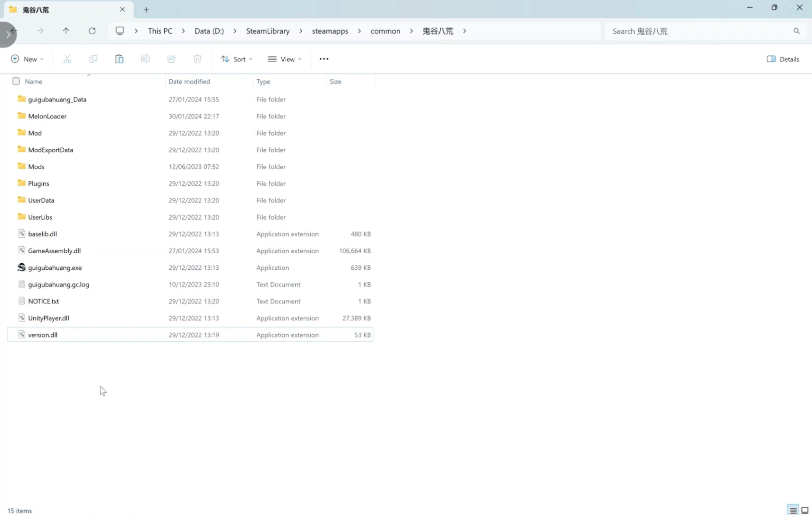Screen dimensions: 812x515
Task: Click the baselib.dll file icon
Action: point(22,234)
